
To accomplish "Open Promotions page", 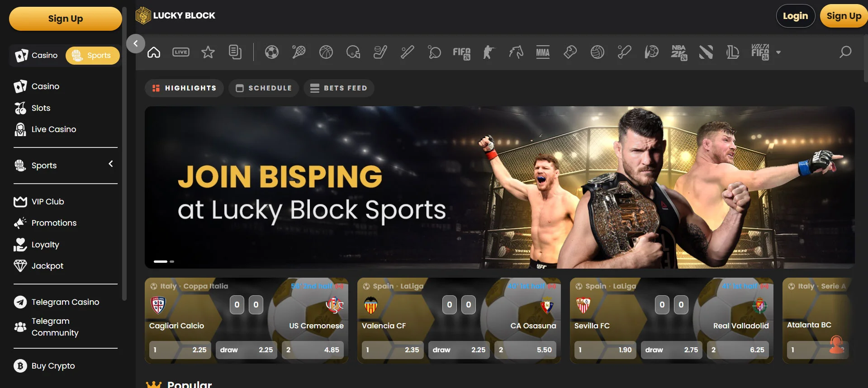I will (x=45, y=223).
